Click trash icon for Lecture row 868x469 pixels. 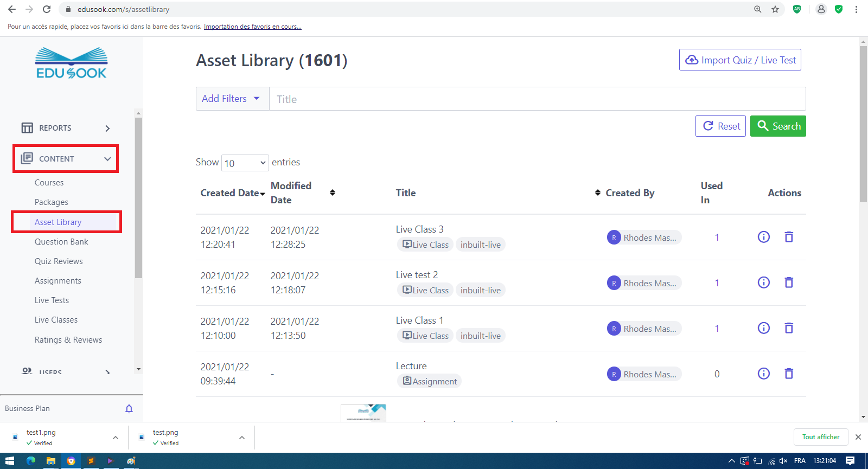pos(789,374)
